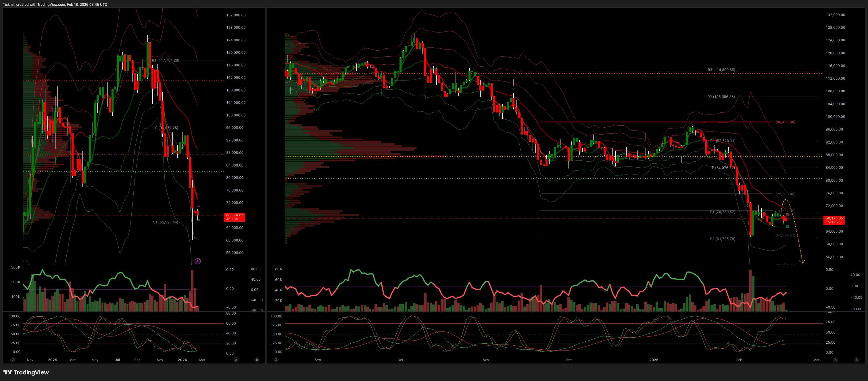Image resolution: width=868 pixels, height=381 pixels.
Task: Click the TradingView logo at the bottom left
Action: pos(26,372)
